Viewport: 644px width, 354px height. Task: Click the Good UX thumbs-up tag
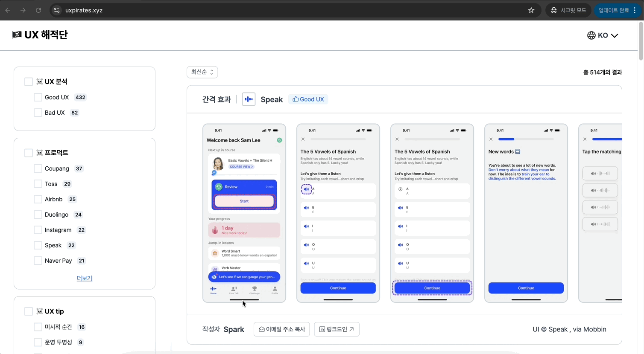pos(308,99)
